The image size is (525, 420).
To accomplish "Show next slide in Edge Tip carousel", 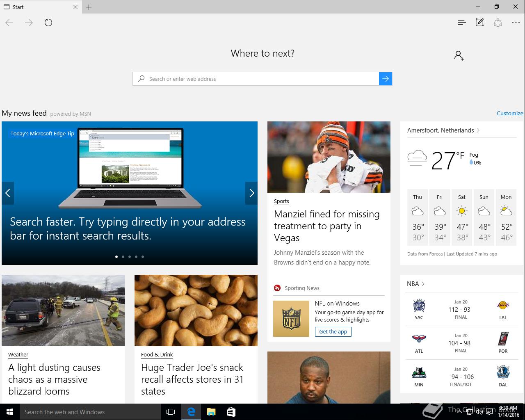I will [x=251, y=193].
